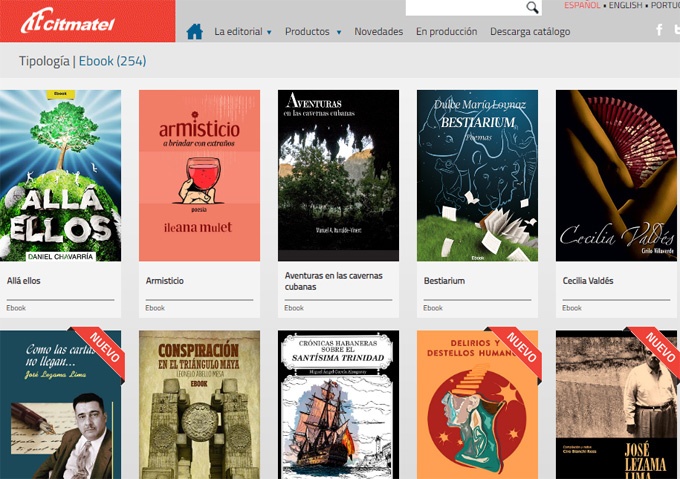Open the Armisticio book cover

click(x=199, y=176)
